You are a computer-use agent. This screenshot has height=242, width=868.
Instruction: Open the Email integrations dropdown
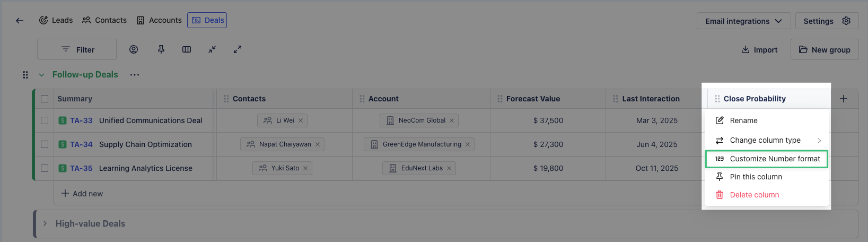tap(743, 21)
